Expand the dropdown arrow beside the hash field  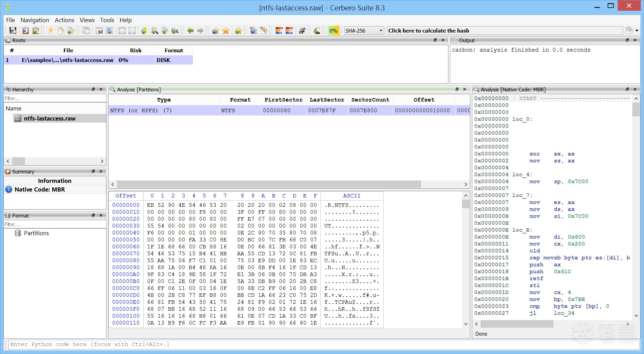tap(637, 30)
